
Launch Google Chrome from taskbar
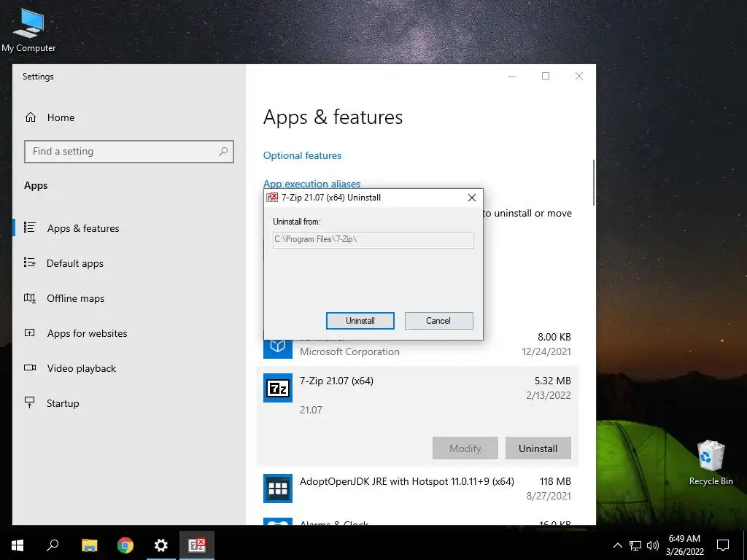point(125,545)
